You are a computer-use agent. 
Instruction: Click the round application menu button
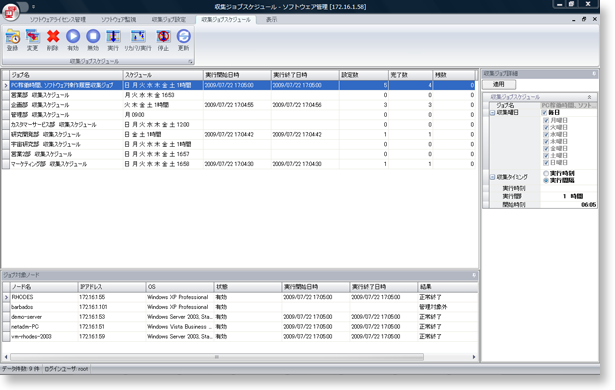tap(11, 12)
